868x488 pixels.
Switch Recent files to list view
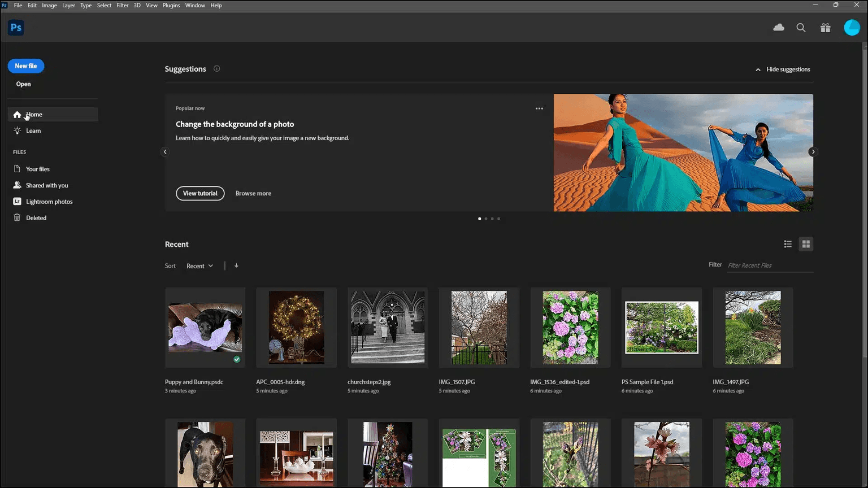(788, 244)
